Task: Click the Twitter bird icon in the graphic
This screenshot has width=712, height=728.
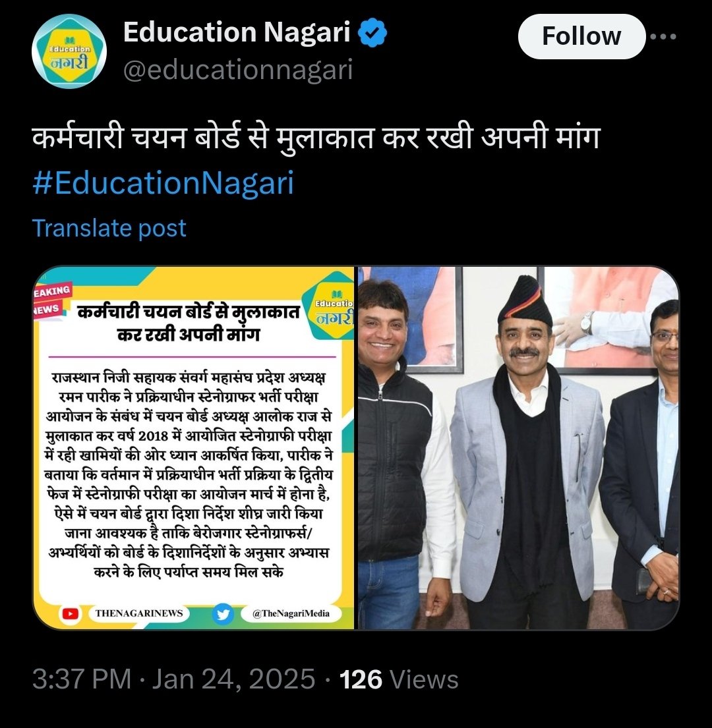Action: pyautogui.click(x=223, y=614)
